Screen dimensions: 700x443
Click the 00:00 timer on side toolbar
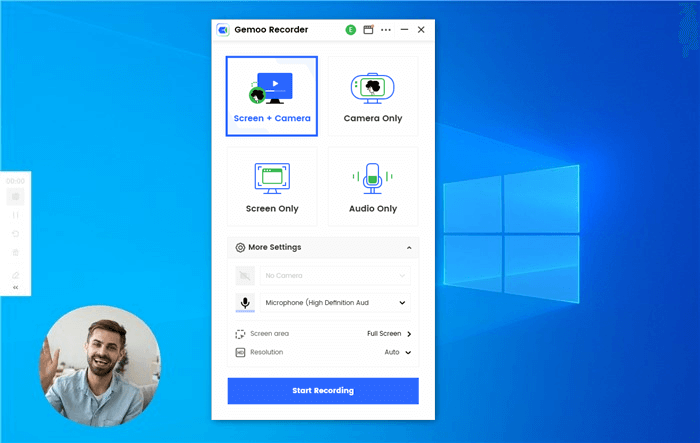click(x=16, y=181)
